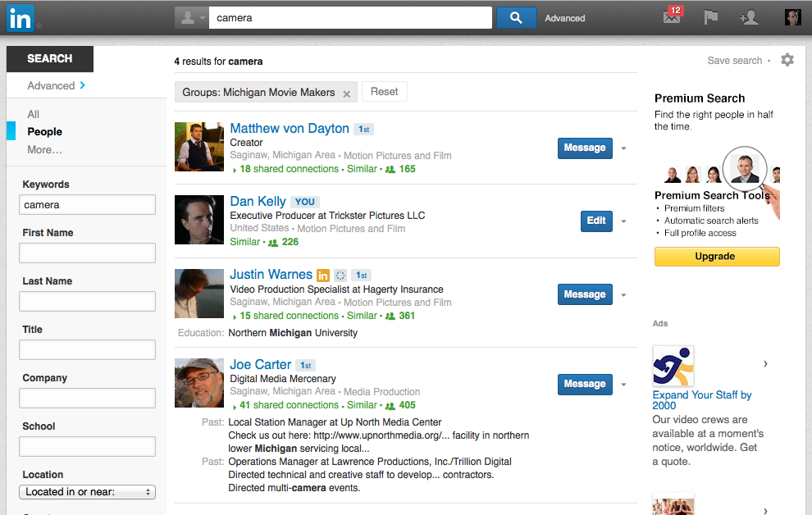The height and width of the screenshot is (515, 812).
Task: Remove the Michigan Movie Makers group filter
Action: 346,93
